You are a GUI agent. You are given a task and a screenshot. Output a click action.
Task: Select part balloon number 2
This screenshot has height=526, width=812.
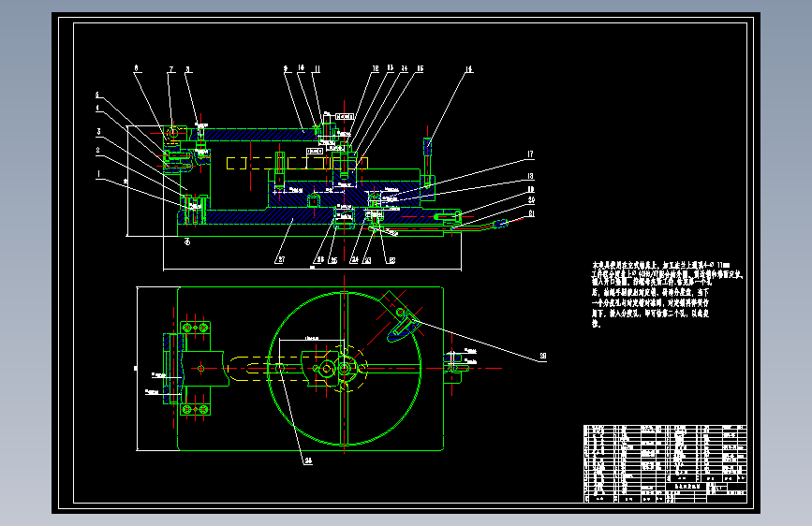pyautogui.click(x=97, y=151)
